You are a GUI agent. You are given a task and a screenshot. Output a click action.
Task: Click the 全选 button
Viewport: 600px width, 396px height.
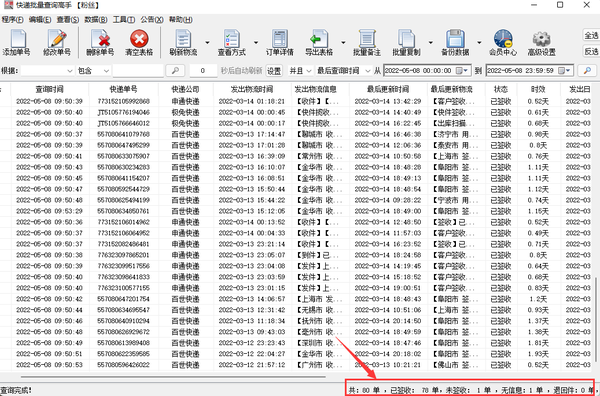591,35
